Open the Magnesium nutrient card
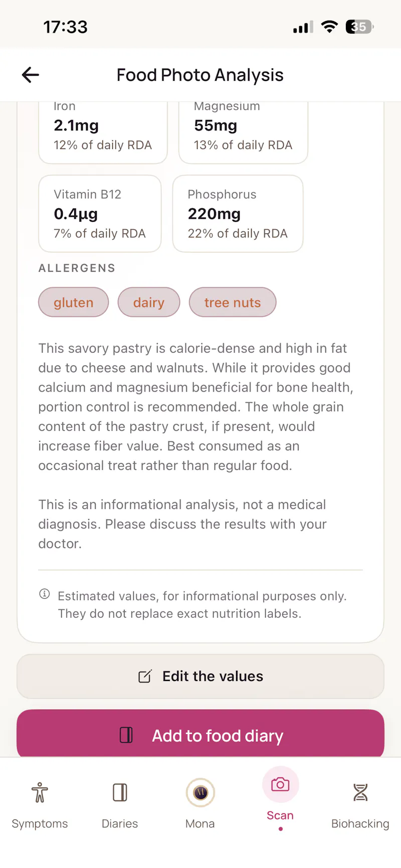Screen dimensions: 401x868 [x=243, y=132]
